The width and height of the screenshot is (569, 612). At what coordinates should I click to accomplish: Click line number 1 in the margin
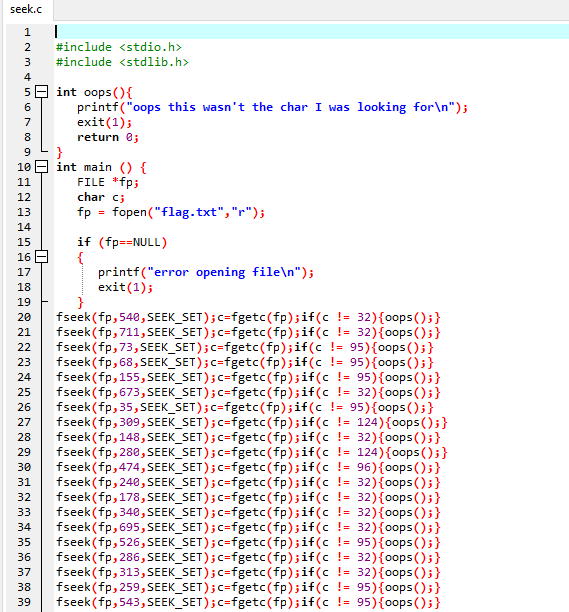(27, 32)
